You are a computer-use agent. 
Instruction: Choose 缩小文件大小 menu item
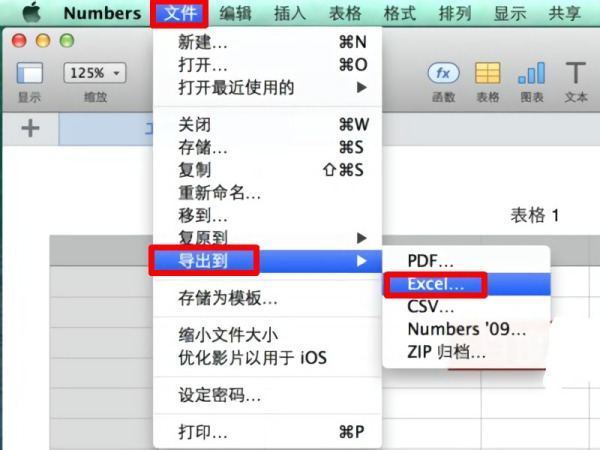pos(267,335)
